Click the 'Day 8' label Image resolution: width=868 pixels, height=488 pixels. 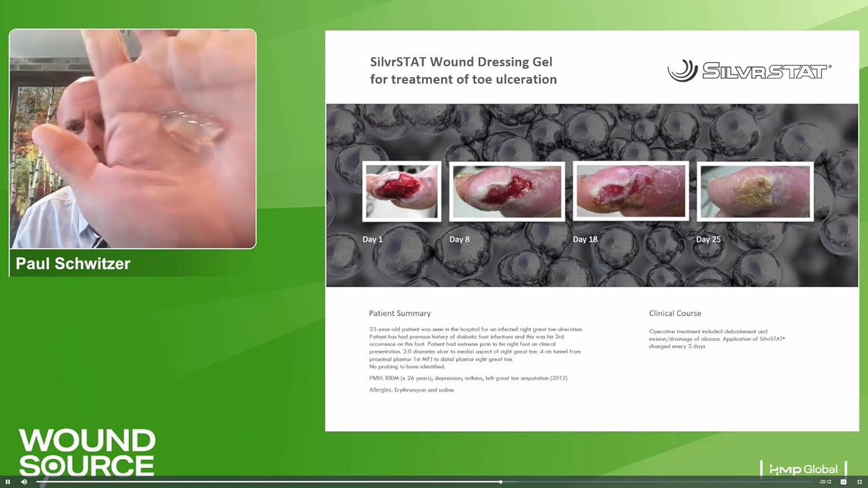[x=460, y=239]
